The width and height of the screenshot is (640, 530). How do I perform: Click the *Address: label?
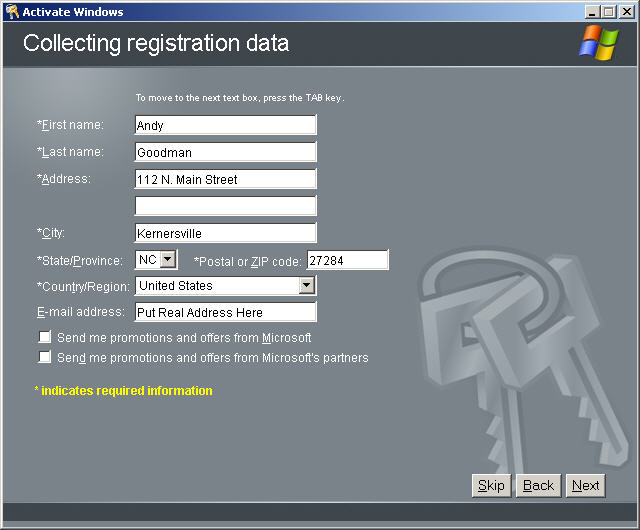[x=64, y=179]
